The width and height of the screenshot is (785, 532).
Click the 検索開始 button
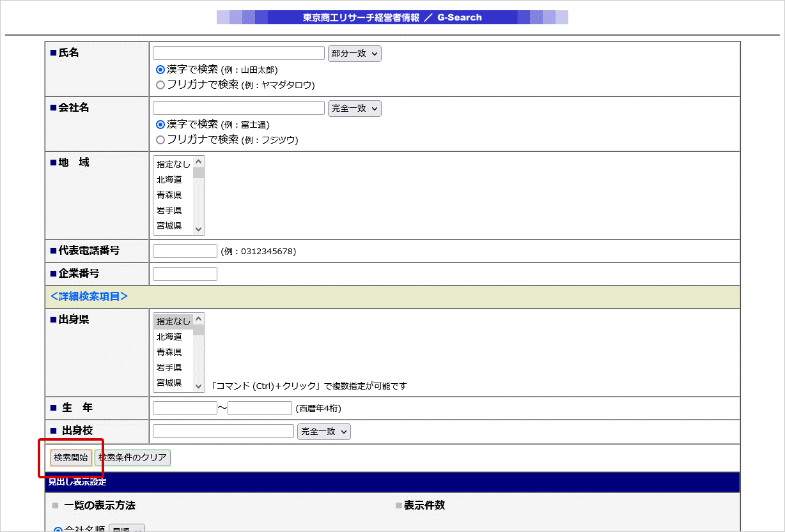71,457
